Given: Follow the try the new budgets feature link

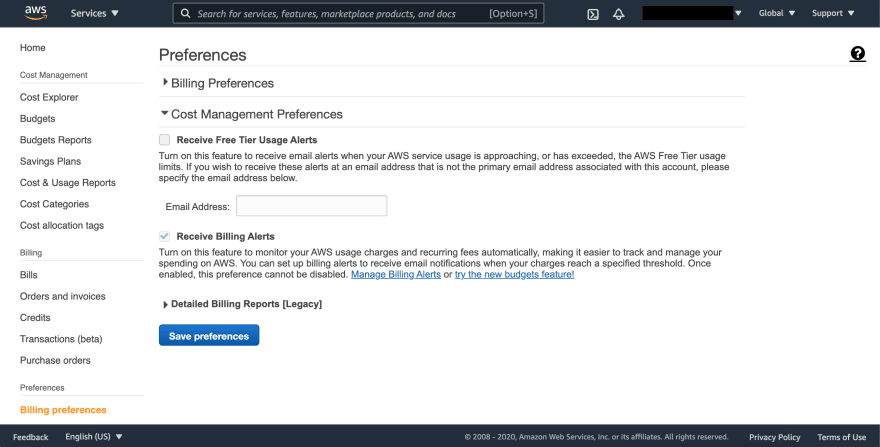Looking at the screenshot, I should 514,274.
